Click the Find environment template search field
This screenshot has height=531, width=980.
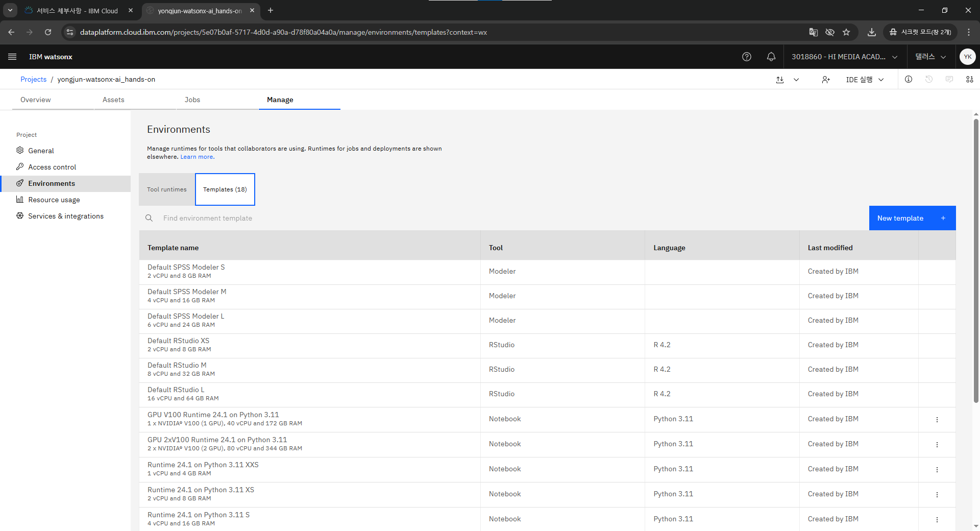click(504, 218)
